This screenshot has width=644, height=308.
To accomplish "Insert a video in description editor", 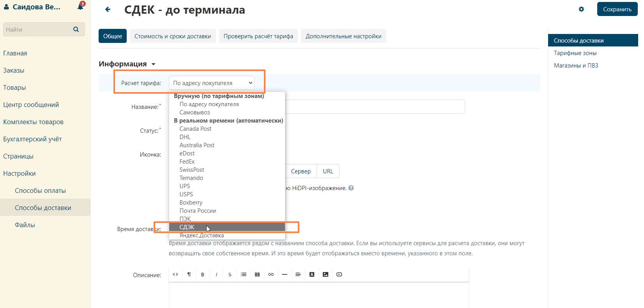I will 339,274.
